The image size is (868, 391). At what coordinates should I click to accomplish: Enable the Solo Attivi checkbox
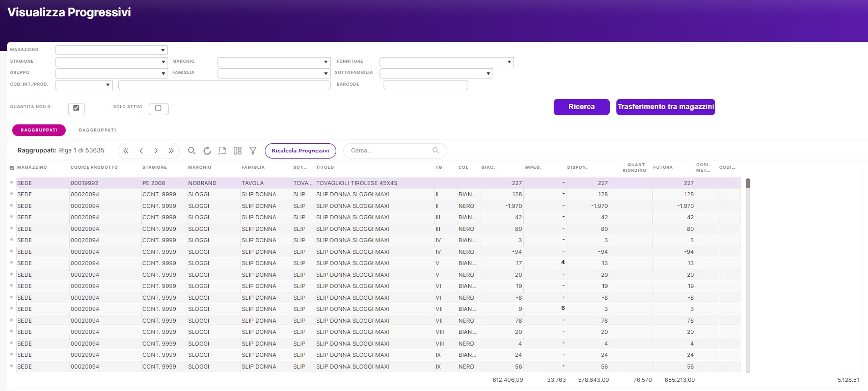[158, 108]
